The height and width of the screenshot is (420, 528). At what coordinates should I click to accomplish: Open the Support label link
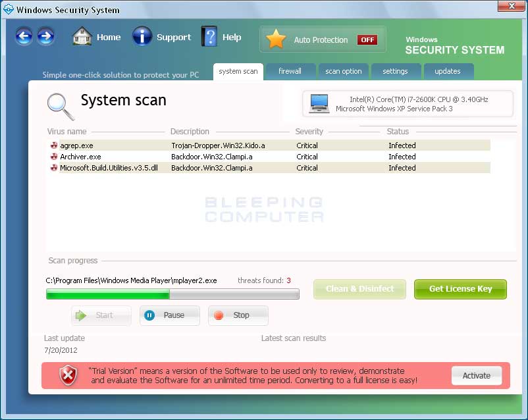[x=174, y=37]
